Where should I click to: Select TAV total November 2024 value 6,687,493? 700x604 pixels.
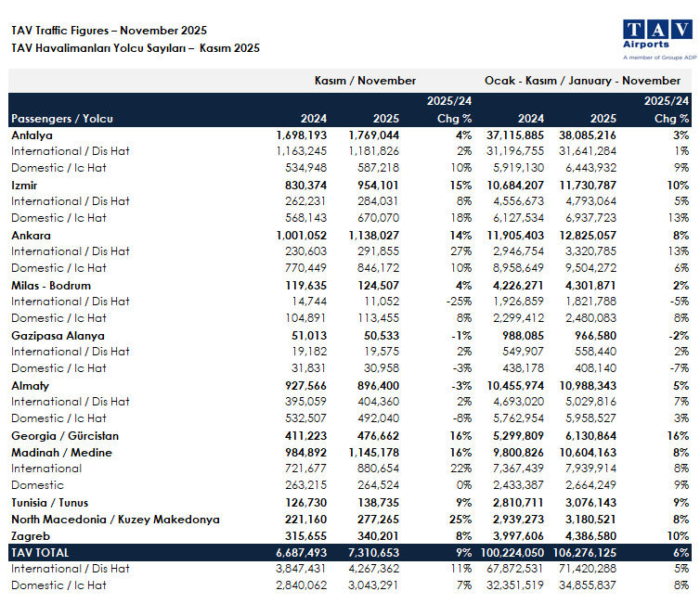(302, 553)
